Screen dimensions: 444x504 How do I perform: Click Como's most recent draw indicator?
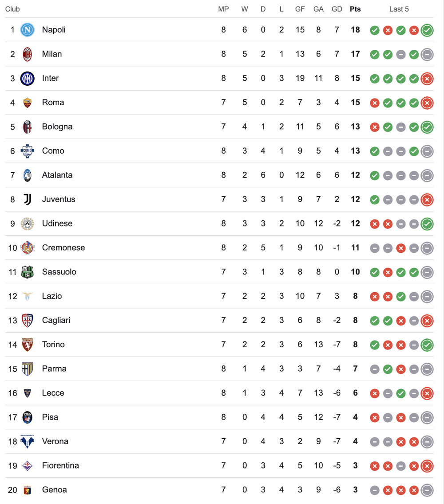tap(427, 151)
